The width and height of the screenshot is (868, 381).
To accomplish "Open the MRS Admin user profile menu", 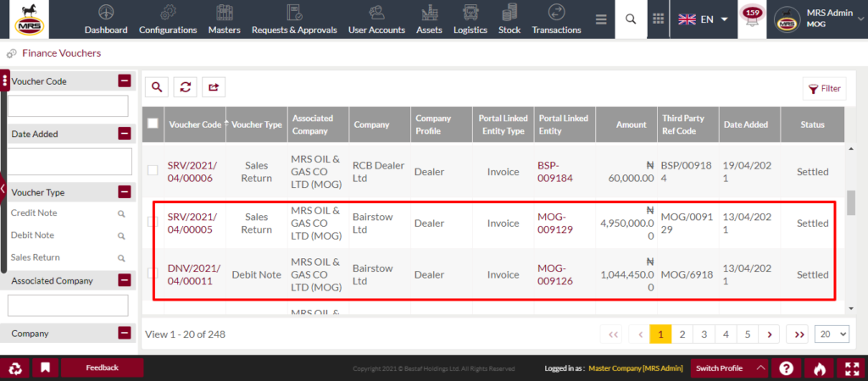I will pyautogui.click(x=817, y=19).
